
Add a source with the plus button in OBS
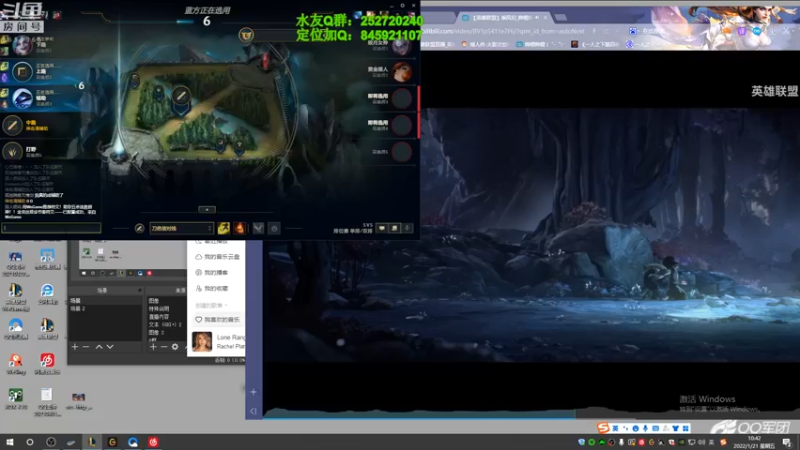pyautogui.click(x=153, y=346)
